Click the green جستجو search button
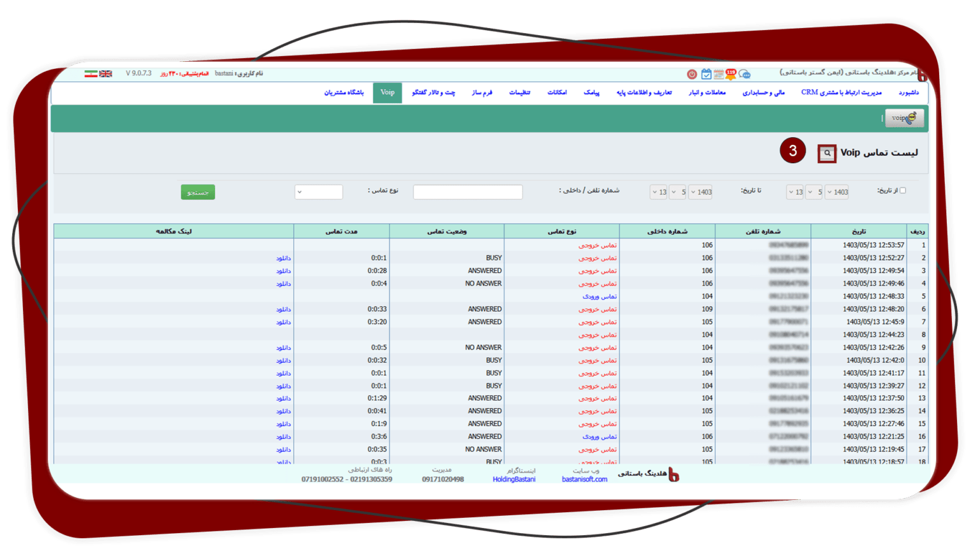The image size is (980, 551). (198, 193)
